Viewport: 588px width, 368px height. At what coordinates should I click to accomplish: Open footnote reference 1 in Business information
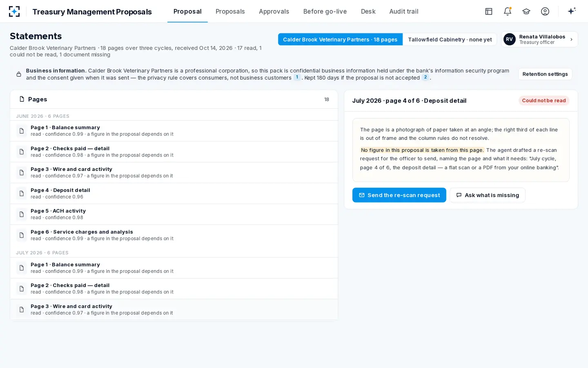click(297, 77)
